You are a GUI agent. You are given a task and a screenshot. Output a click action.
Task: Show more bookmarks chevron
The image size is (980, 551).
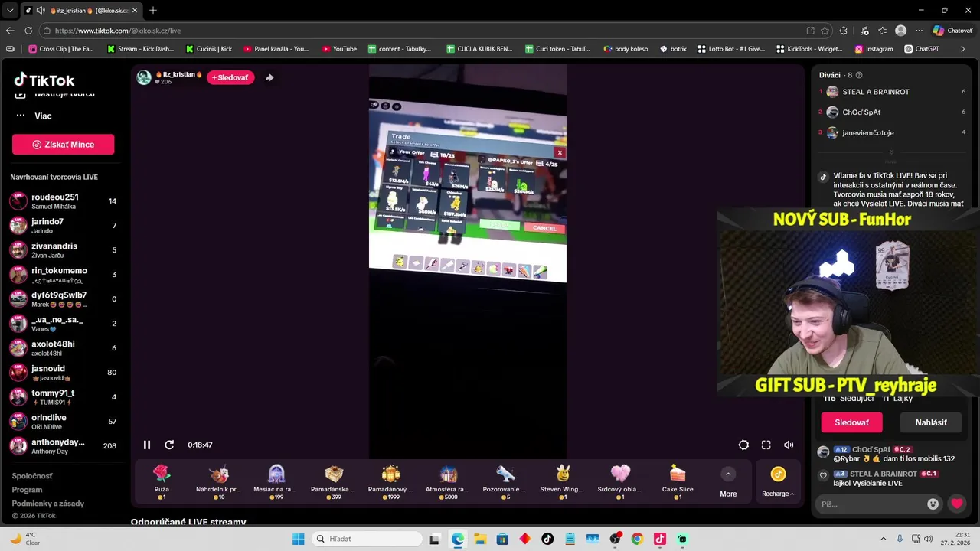pyautogui.click(x=962, y=49)
